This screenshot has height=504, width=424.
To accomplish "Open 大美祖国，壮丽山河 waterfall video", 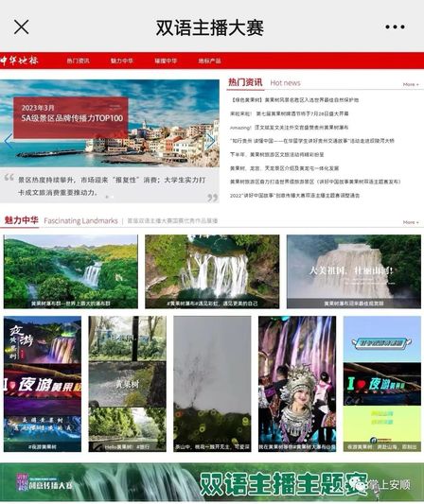I will (x=354, y=271).
